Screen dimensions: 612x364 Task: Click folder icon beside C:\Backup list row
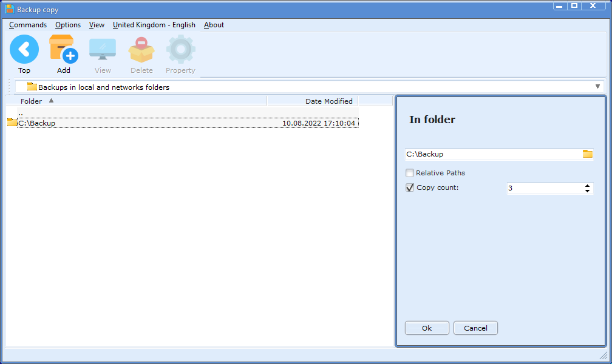point(12,123)
